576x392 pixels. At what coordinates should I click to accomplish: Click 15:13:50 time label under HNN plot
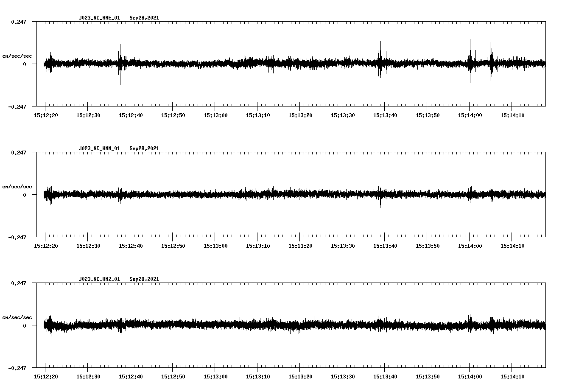point(428,246)
